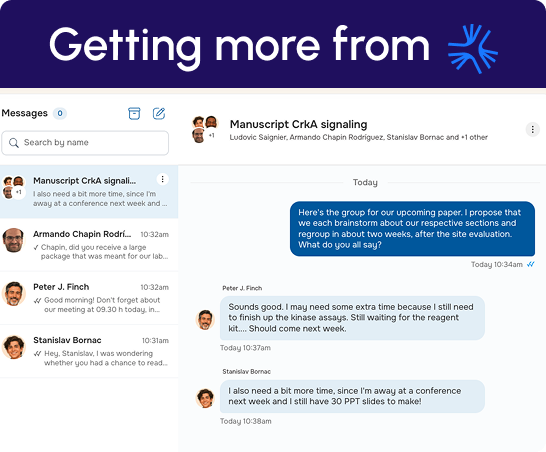Open the Peter J. Finch conversation
The height and width of the screenshot is (452, 546).
[x=89, y=298]
